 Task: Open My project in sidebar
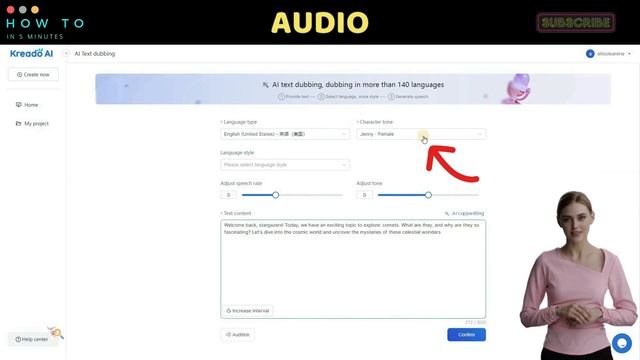[x=32, y=123]
